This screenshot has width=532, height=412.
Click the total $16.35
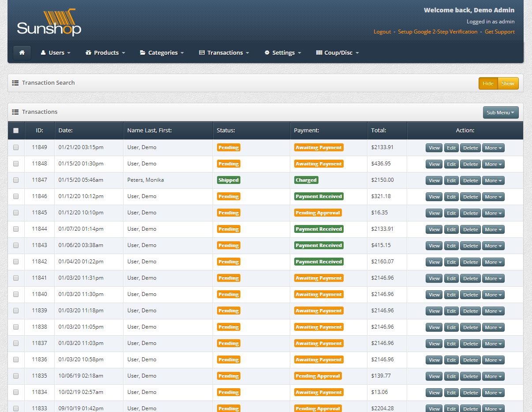pyautogui.click(x=379, y=213)
